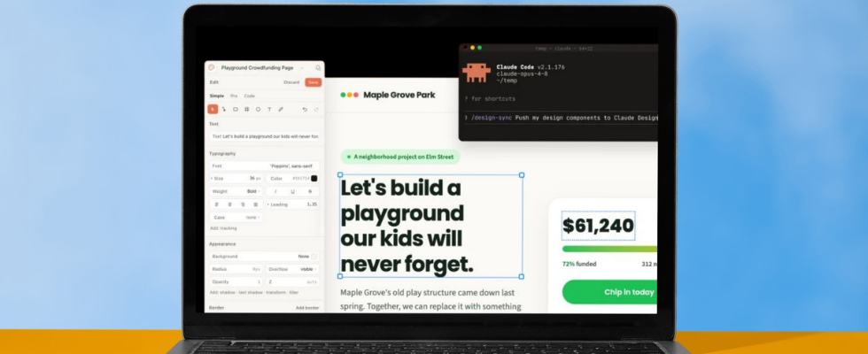Add a shadow effect
This screenshot has height=354, width=868.
coord(228,293)
